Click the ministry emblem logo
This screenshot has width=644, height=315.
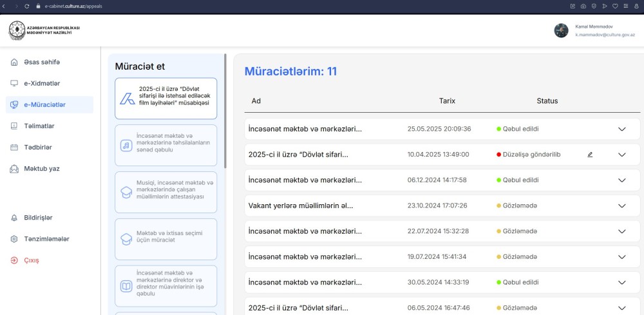coord(17,31)
